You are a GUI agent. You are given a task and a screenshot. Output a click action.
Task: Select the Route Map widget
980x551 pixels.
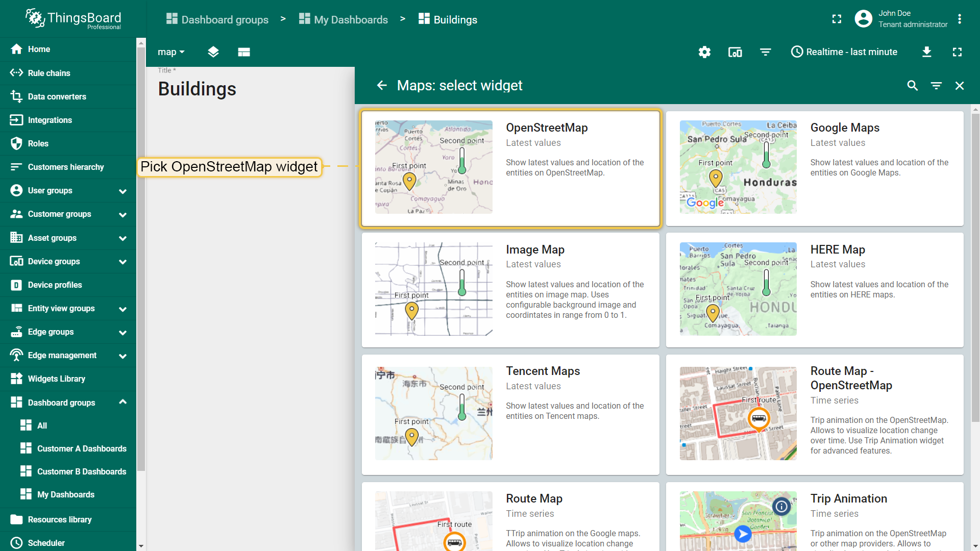tap(510, 516)
